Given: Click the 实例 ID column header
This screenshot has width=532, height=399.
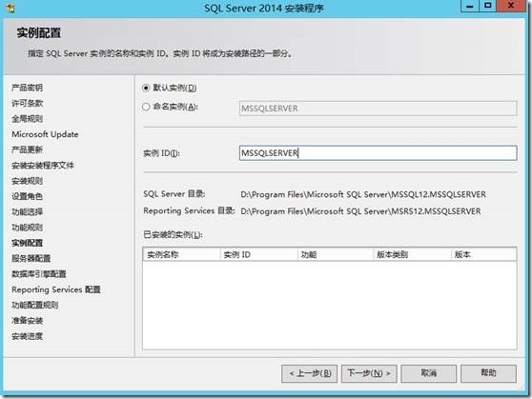Looking at the screenshot, I should (259, 254).
